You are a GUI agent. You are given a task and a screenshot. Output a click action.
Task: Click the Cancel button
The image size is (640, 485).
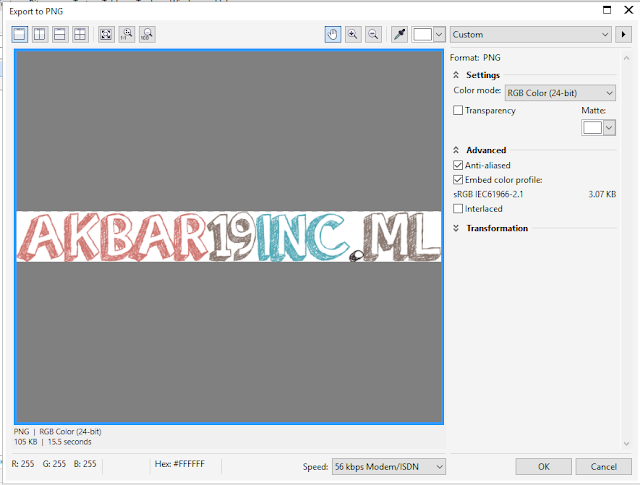coord(603,467)
